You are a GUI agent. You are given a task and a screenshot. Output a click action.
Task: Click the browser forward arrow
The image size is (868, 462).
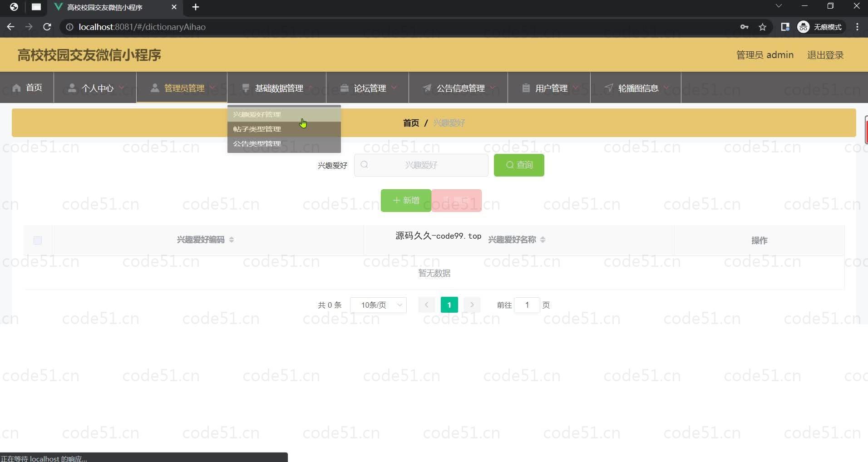tap(29, 27)
